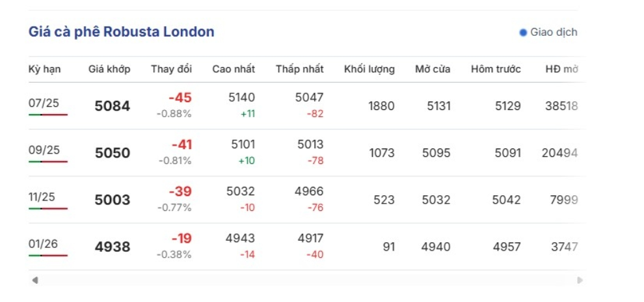Sort by the Kỳ hạn column header
Viewport: 644px width, 302px height.
tap(45, 69)
